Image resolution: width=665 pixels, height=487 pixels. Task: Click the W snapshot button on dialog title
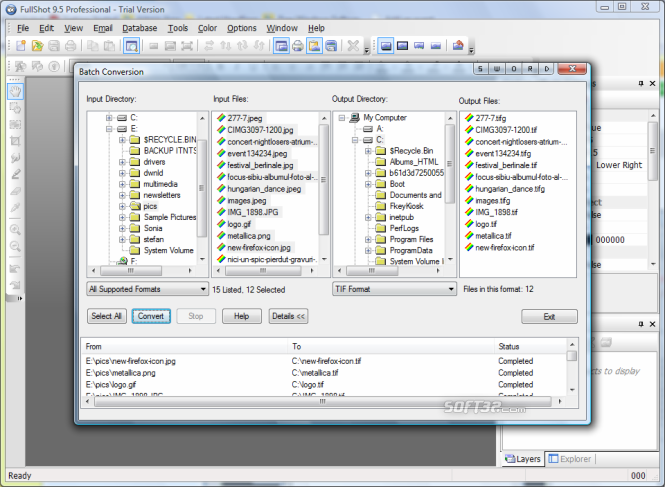click(x=497, y=69)
